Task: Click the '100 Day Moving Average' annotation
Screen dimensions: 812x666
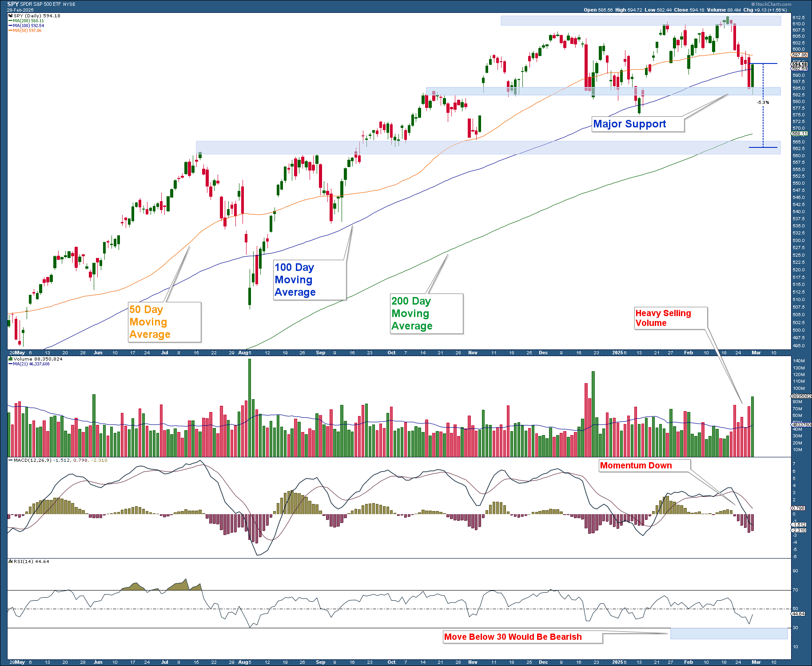Action: point(310,280)
